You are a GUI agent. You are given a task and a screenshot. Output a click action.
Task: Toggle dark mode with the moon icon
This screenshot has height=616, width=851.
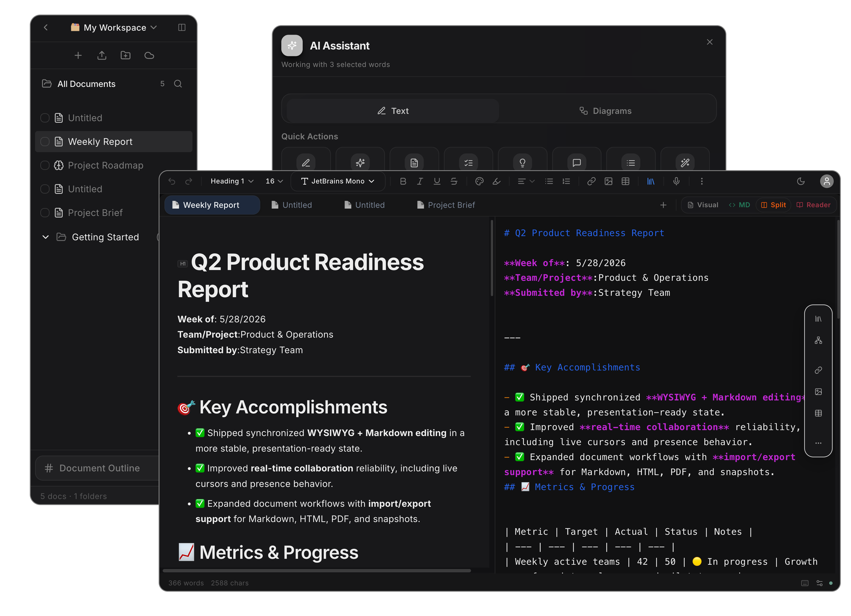pos(801,181)
